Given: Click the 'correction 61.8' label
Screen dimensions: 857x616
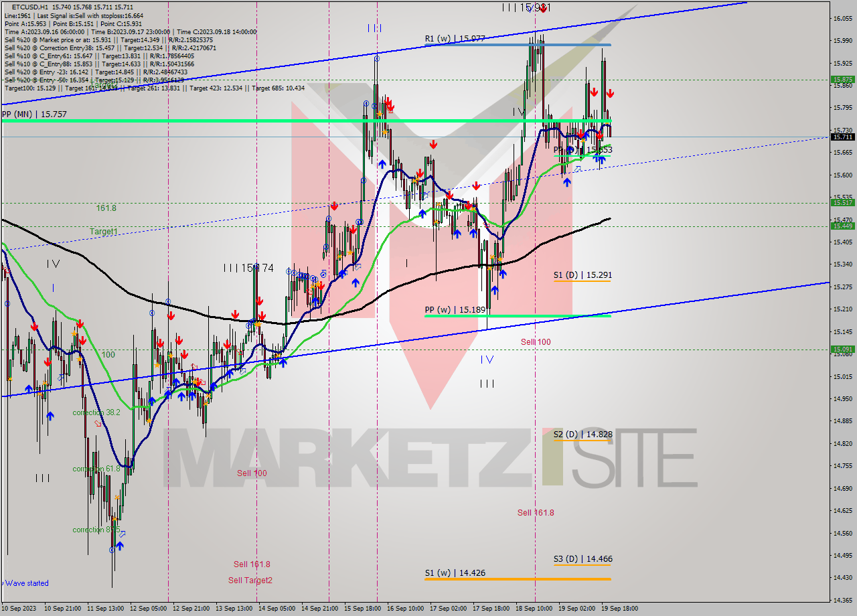Looking at the screenshot, I should (96, 469).
